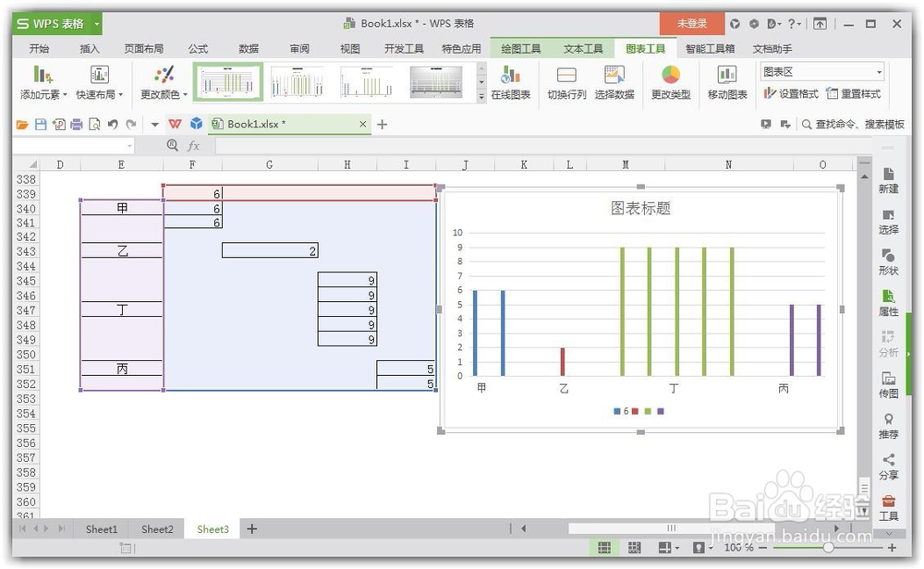
Task: Click the horizontal scrollbar right arrow
Action: point(836,529)
